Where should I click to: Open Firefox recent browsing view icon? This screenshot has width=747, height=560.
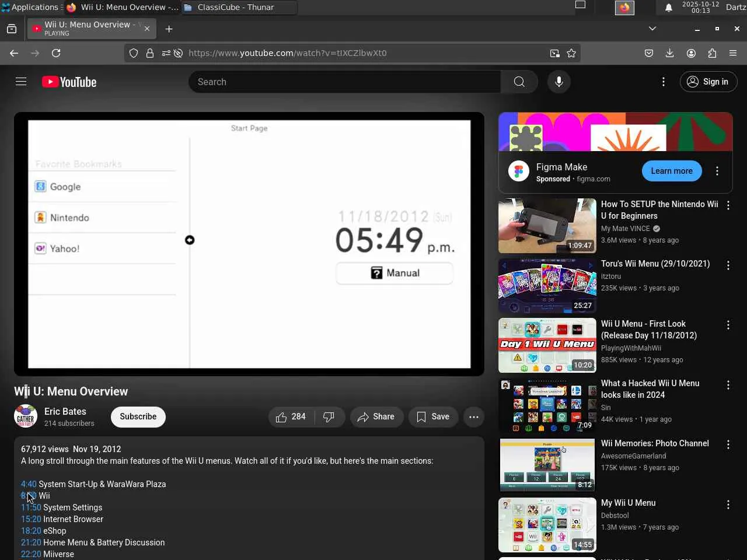[12, 29]
